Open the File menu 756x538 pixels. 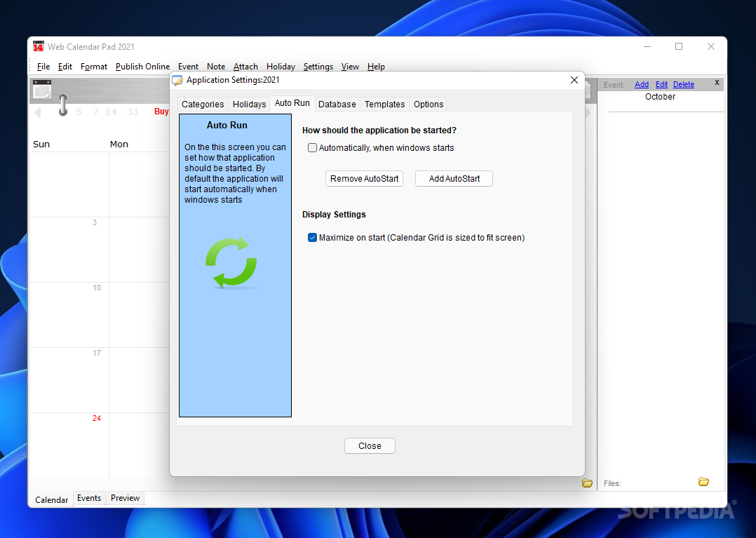tap(43, 67)
